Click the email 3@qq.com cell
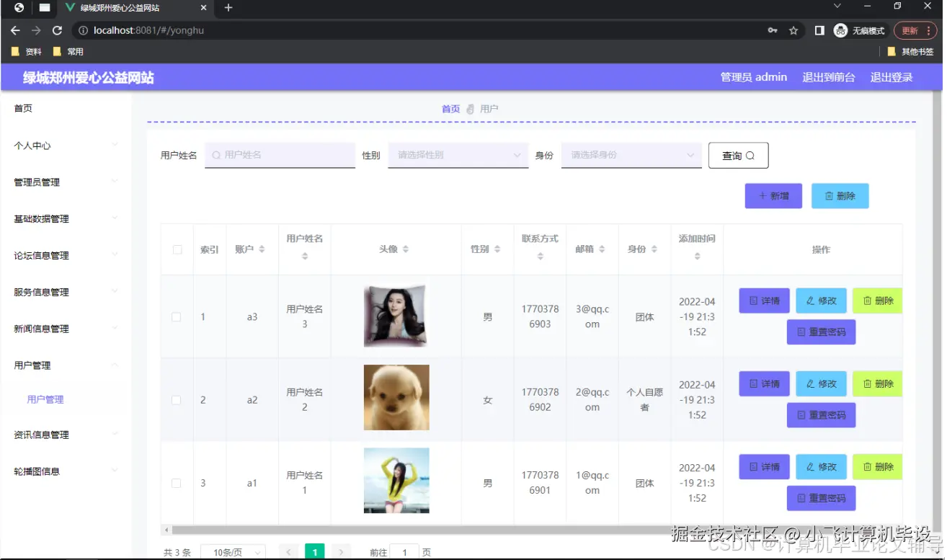The height and width of the screenshot is (560, 947). click(x=592, y=317)
